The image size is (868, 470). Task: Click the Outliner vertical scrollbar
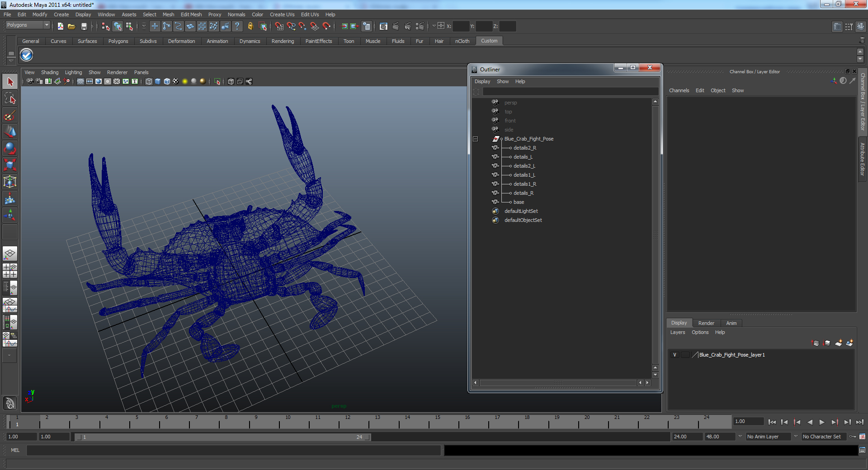[x=655, y=235]
